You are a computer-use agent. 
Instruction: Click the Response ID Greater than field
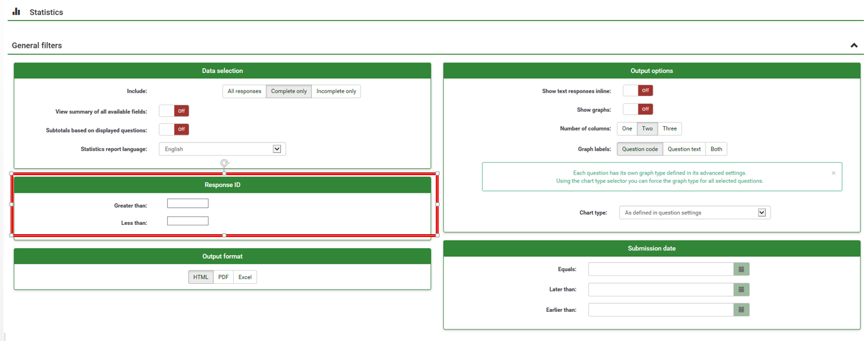coord(188,203)
